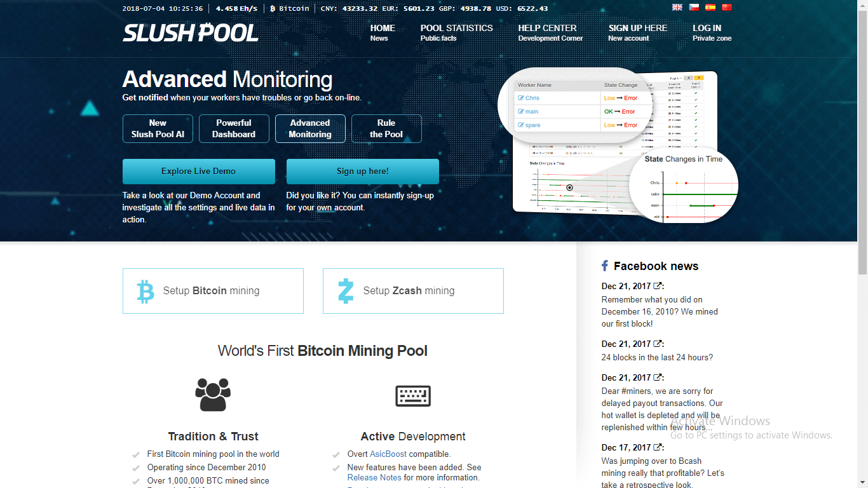Click '24 blocks in the last 24 hours?' text
The image size is (868, 488).
(657, 358)
